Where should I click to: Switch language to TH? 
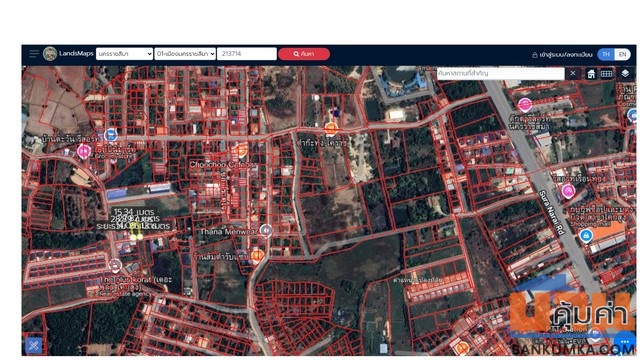606,54
